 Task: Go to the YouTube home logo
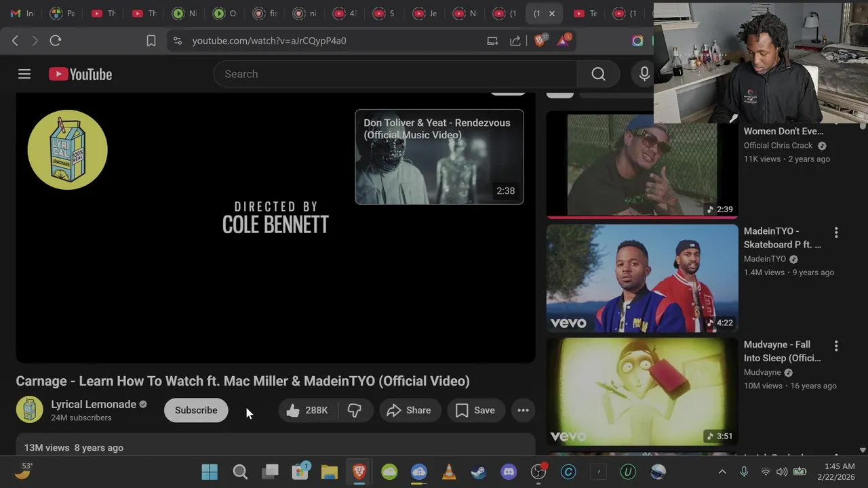click(x=80, y=74)
